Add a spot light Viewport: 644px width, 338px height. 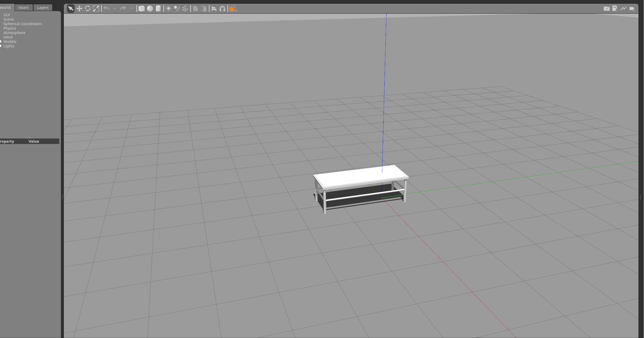coord(177,9)
